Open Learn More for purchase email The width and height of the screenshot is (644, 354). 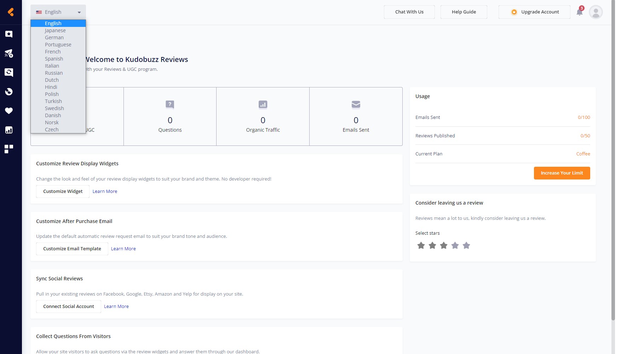coord(123,249)
